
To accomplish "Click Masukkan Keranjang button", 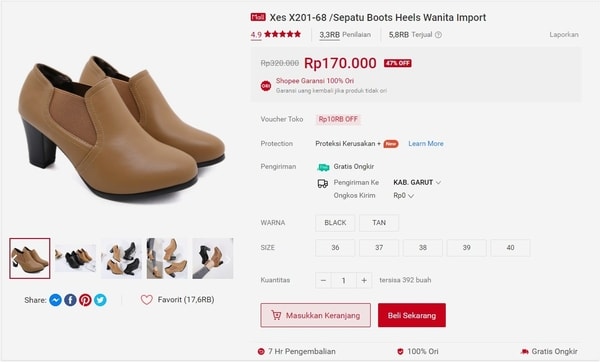I will 316,315.
